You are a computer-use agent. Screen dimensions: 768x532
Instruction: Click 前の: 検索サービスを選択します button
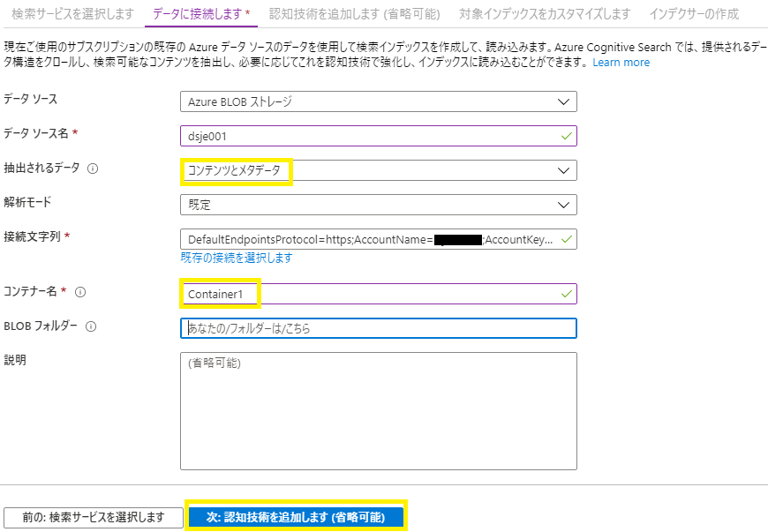[x=93, y=517]
